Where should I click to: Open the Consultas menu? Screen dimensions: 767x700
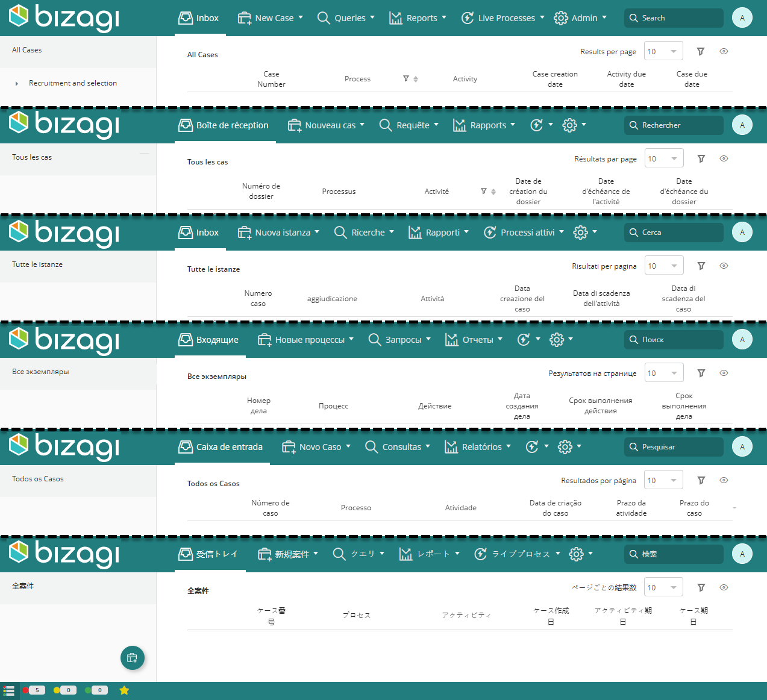click(398, 447)
